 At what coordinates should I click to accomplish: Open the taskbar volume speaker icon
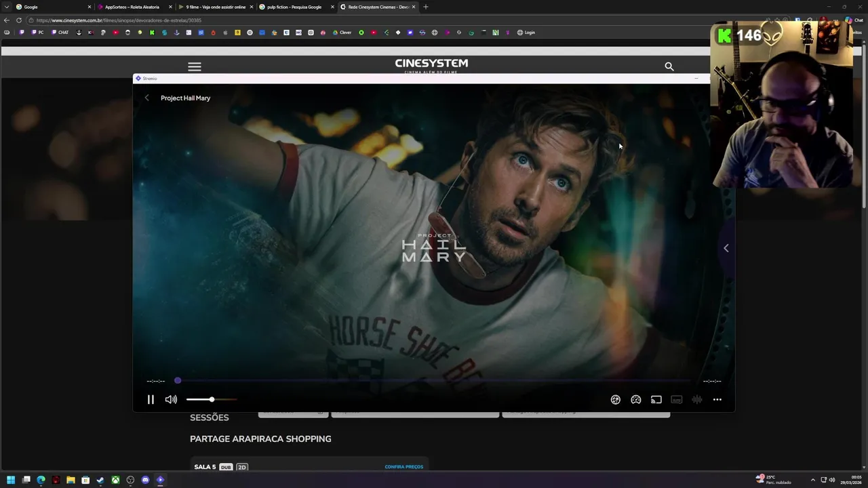click(x=832, y=480)
